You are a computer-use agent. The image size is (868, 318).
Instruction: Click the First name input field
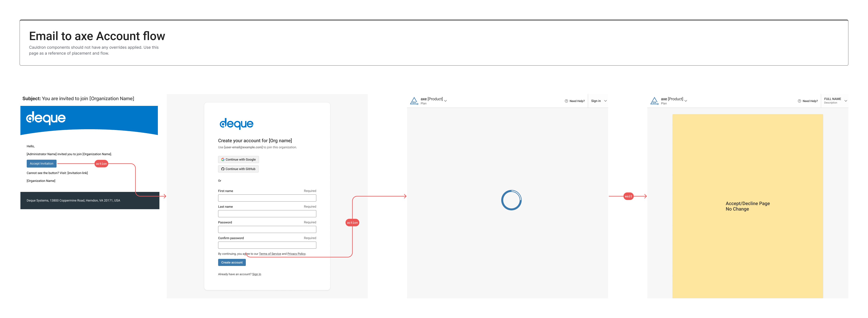(x=267, y=198)
